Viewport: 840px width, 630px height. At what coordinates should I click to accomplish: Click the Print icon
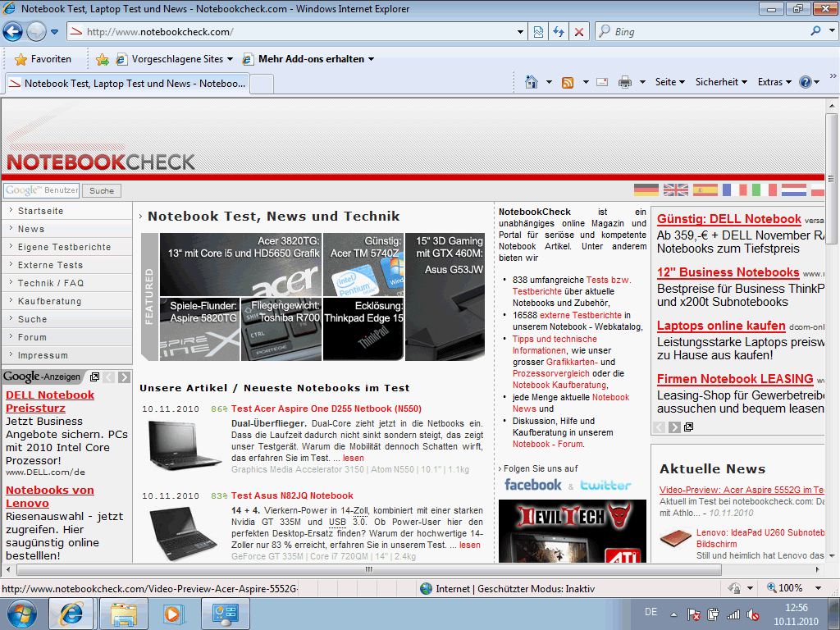click(624, 83)
